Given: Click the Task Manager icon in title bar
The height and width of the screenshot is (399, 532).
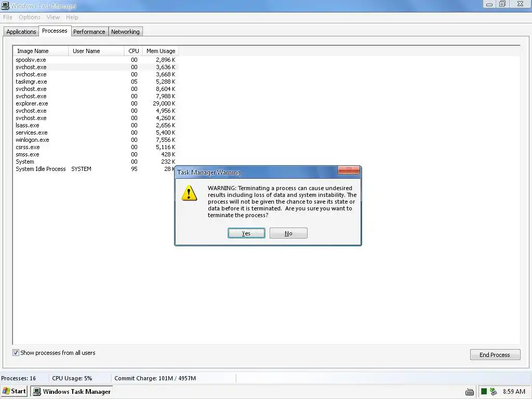Looking at the screenshot, I should pos(5,6).
